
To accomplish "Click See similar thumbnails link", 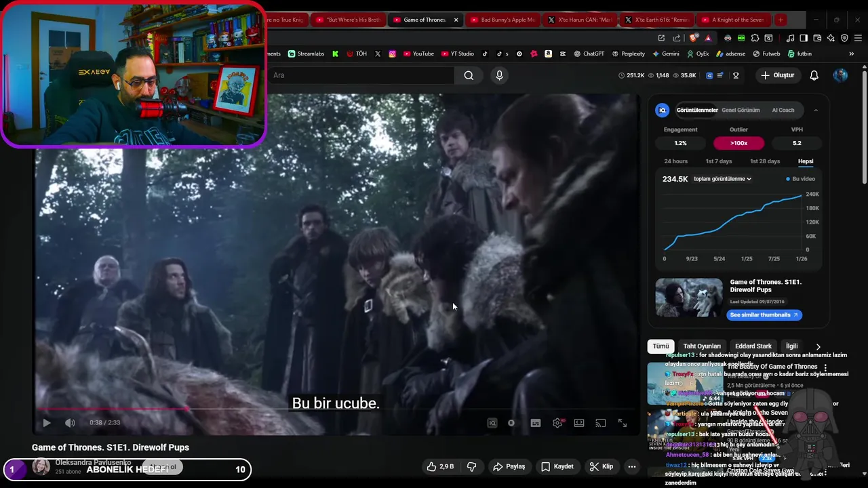I will [x=764, y=314].
